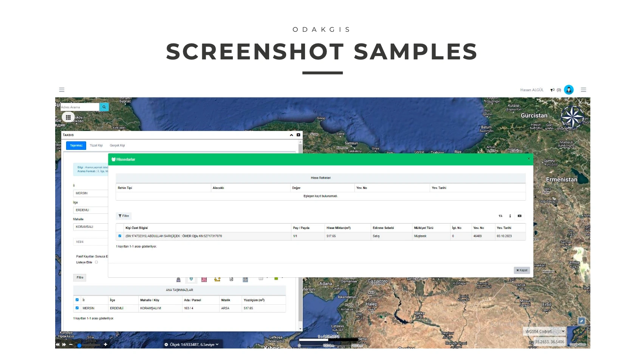
Task: Click the compass rose on the map
Action: click(572, 116)
